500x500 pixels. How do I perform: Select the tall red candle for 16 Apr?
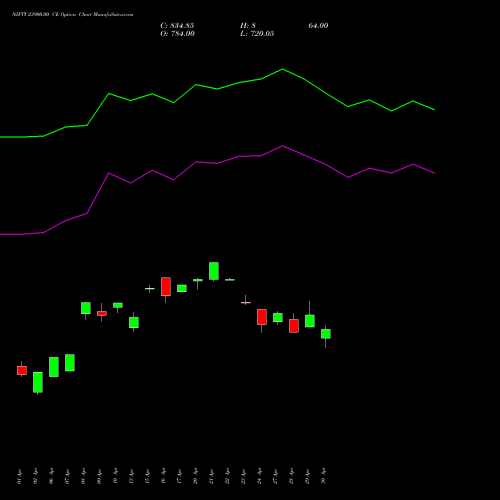[x=166, y=286]
